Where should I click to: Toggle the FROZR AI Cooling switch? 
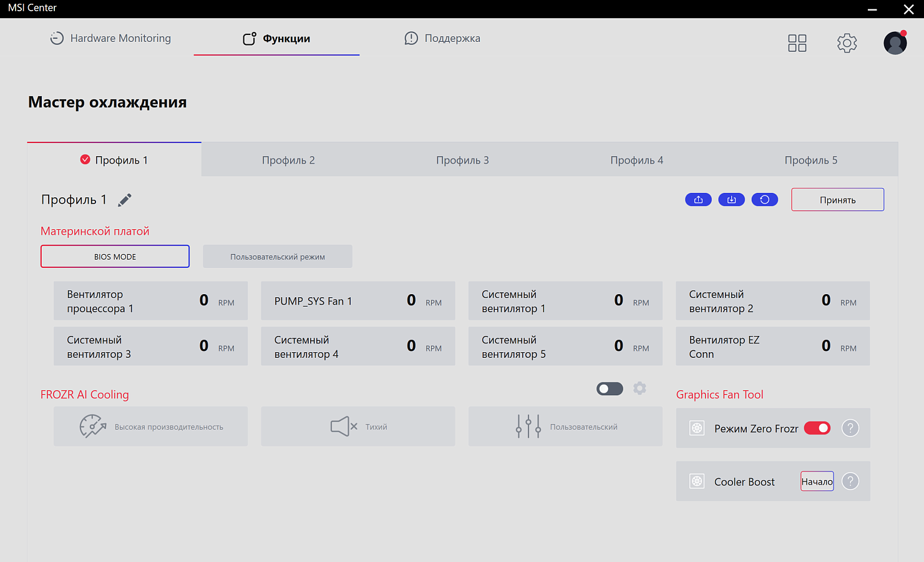[610, 388]
